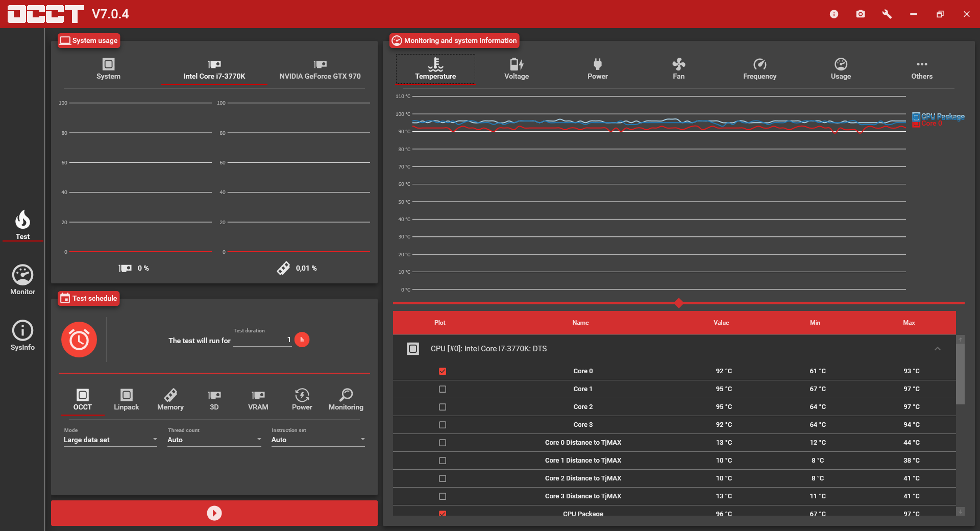Select the VRAM test icon
The width and height of the screenshot is (980, 531).
coord(258,399)
